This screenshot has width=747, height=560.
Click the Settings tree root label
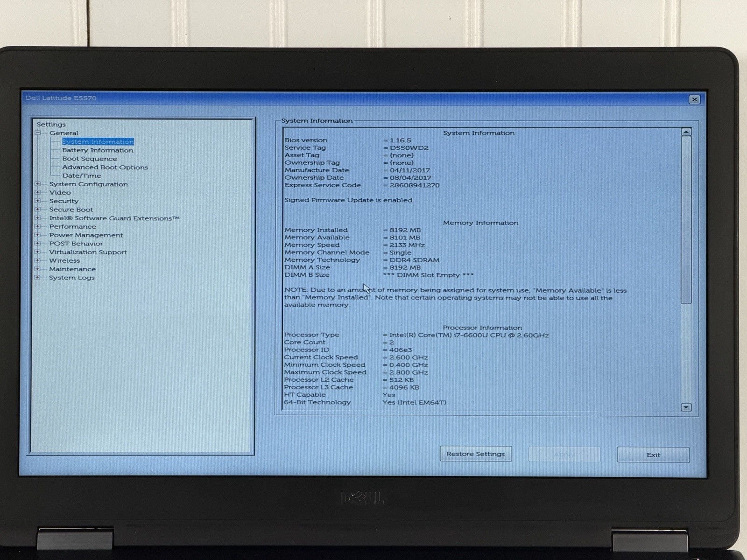click(51, 125)
